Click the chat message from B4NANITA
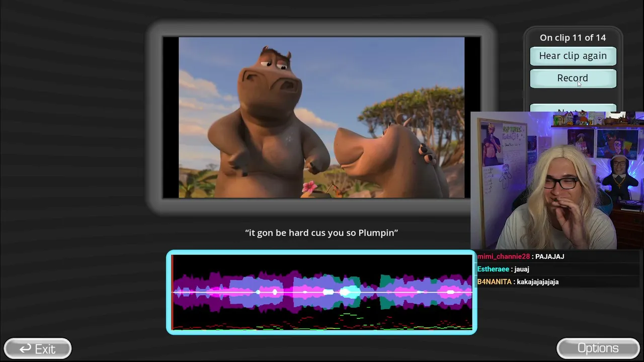Viewport: 644px width, 362px height. click(518, 282)
